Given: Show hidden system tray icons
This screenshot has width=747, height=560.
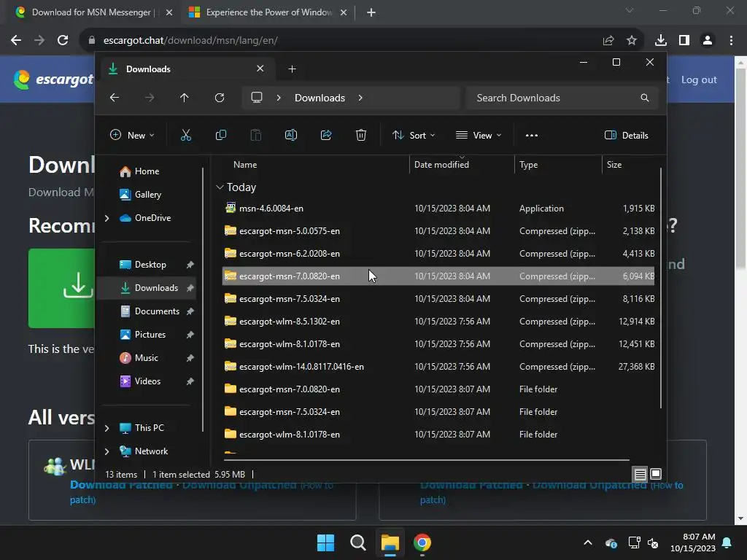Looking at the screenshot, I should point(588,542).
